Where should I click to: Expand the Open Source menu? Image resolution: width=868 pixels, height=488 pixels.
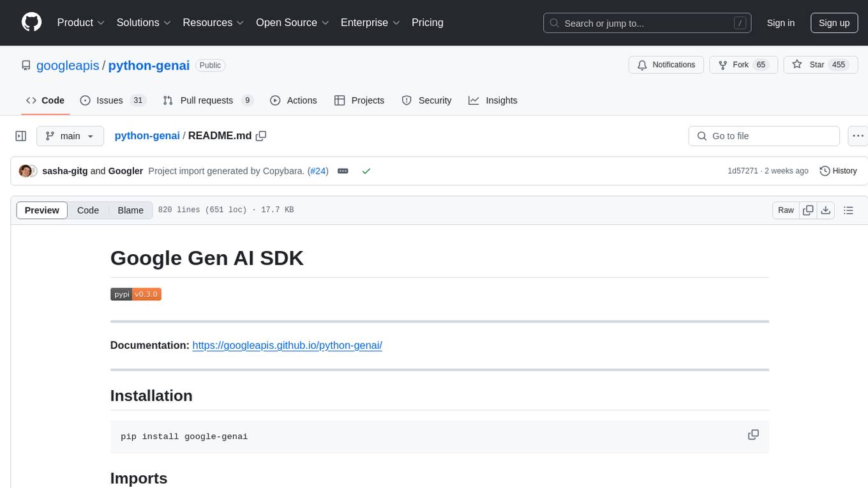[x=292, y=22]
